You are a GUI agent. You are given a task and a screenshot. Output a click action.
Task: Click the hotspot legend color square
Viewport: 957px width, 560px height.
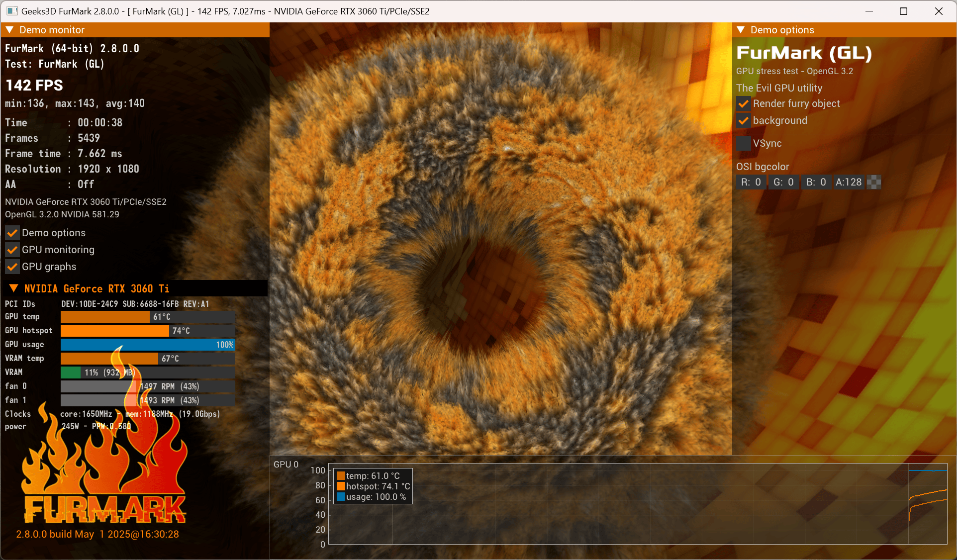[x=341, y=486]
